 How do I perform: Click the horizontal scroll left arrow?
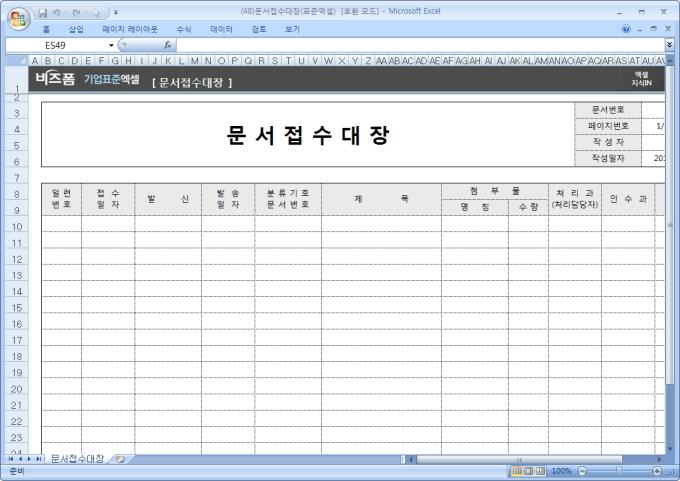[x=411, y=459]
